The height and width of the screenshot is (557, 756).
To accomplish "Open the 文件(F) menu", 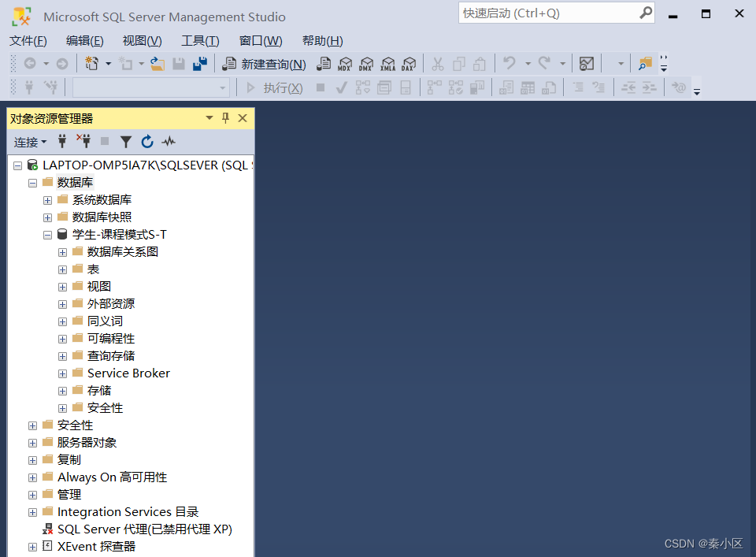I will click(x=28, y=41).
